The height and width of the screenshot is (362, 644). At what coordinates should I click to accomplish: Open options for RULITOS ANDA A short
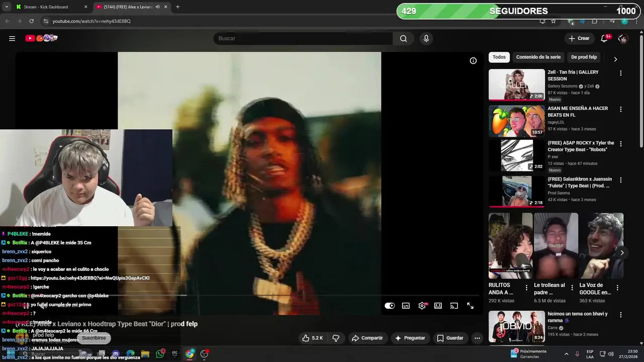coord(527,288)
